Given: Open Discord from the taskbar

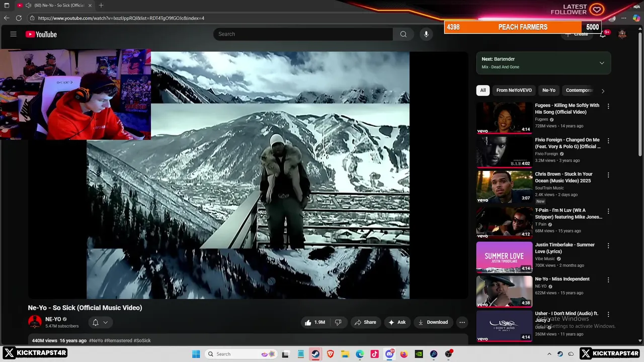Looking at the screenshot, I should tap(389, 354).
